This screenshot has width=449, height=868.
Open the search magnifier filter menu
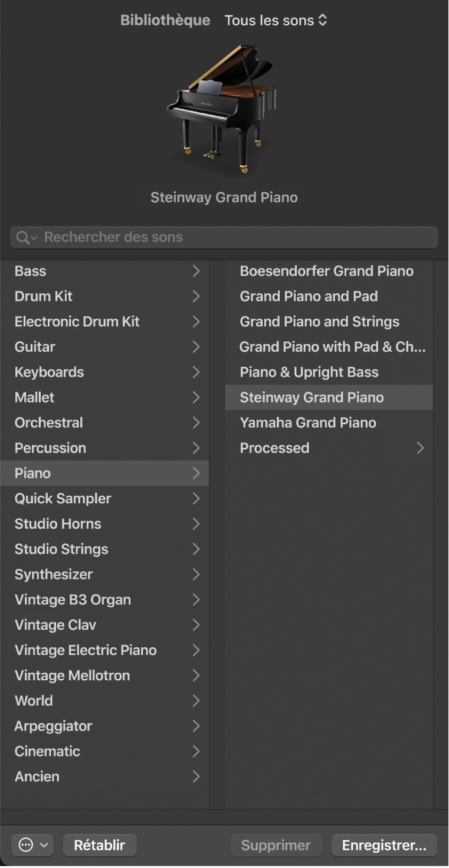point(27,238)
